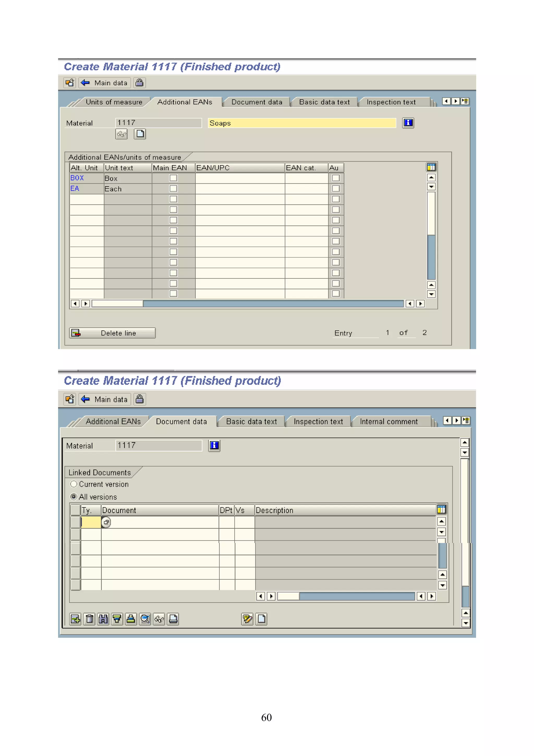Image resolution: width=534 pixels, height=756 pixels.
Task: Click the trash delete icon in document toolbar
Action: pos(89,619)
